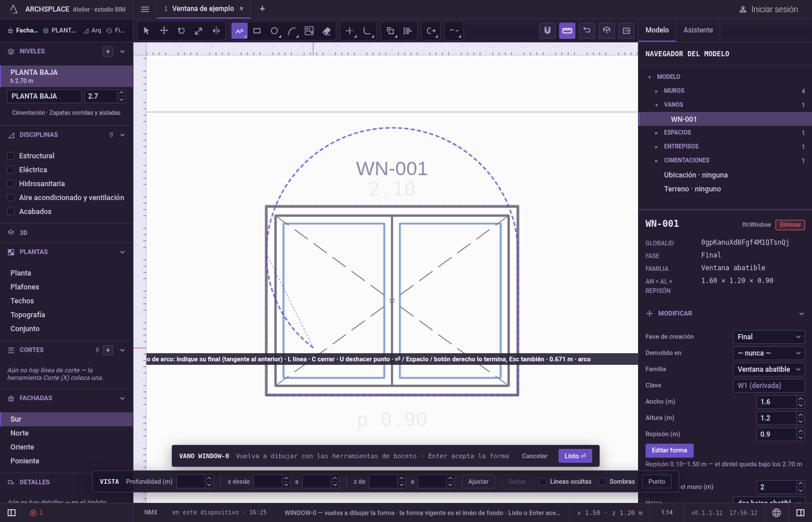This screenshot has height=522, width=812.
Task: Select the Mirror tool
Action: click(216, 31)
